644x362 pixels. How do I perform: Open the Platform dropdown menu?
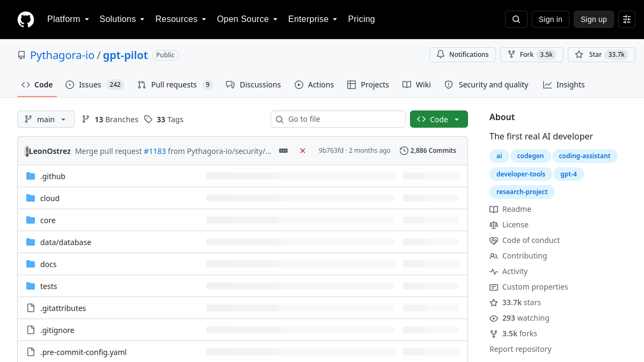coord(69,19)
